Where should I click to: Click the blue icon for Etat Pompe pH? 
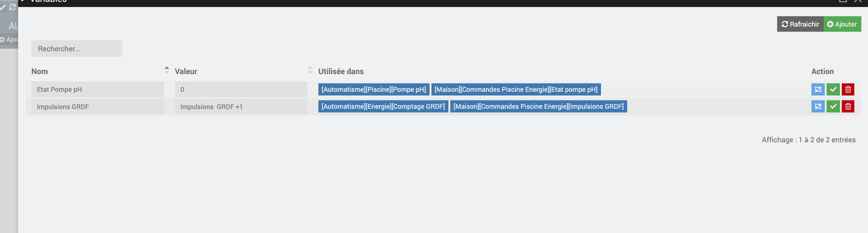click(818, 89)
